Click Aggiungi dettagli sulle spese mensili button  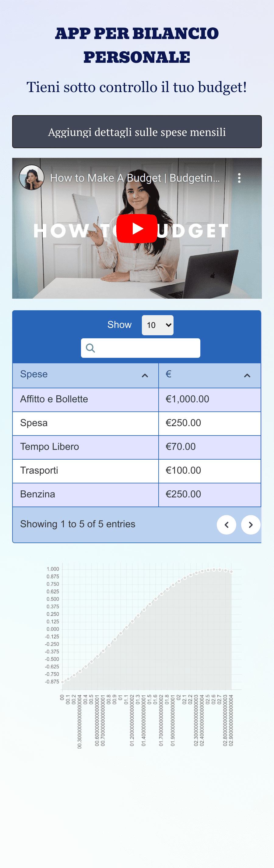point(137,132)
